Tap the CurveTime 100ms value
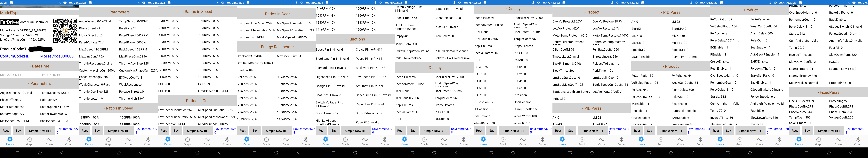Viewport: 868px width, 158px height. pos(684,57)
